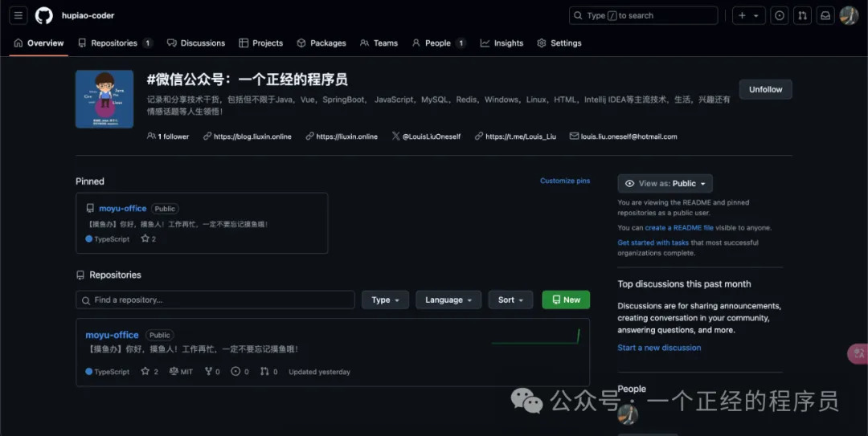Click Start a new discussion link

pyautogui.click(x=659, y=348)
